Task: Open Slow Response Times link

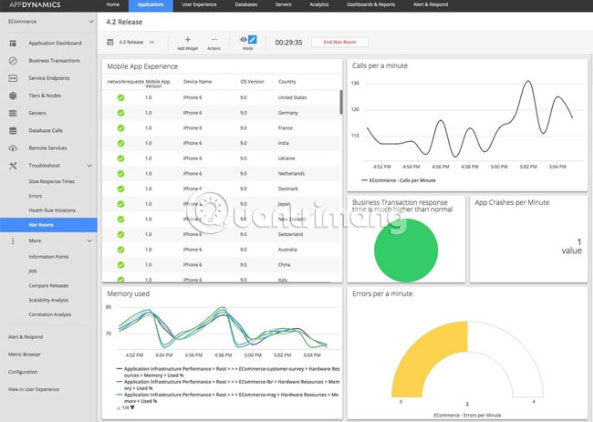Action: [51, 182]
